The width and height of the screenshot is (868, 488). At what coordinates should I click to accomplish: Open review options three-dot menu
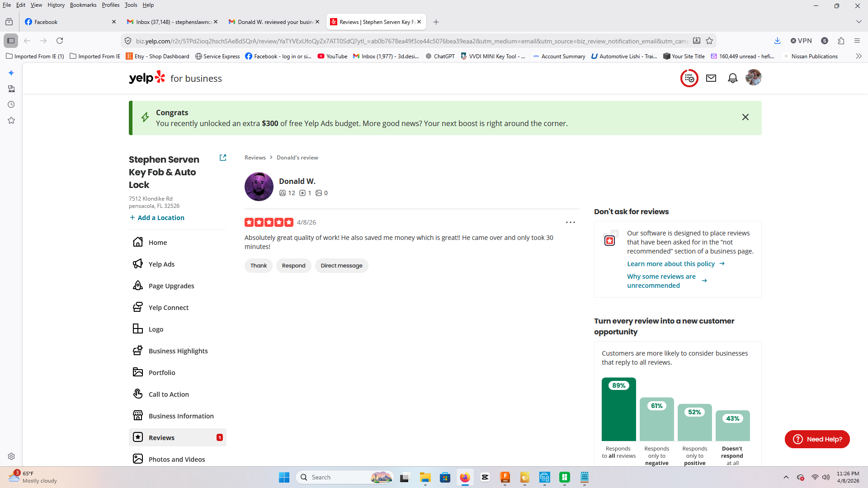[571, 222]
